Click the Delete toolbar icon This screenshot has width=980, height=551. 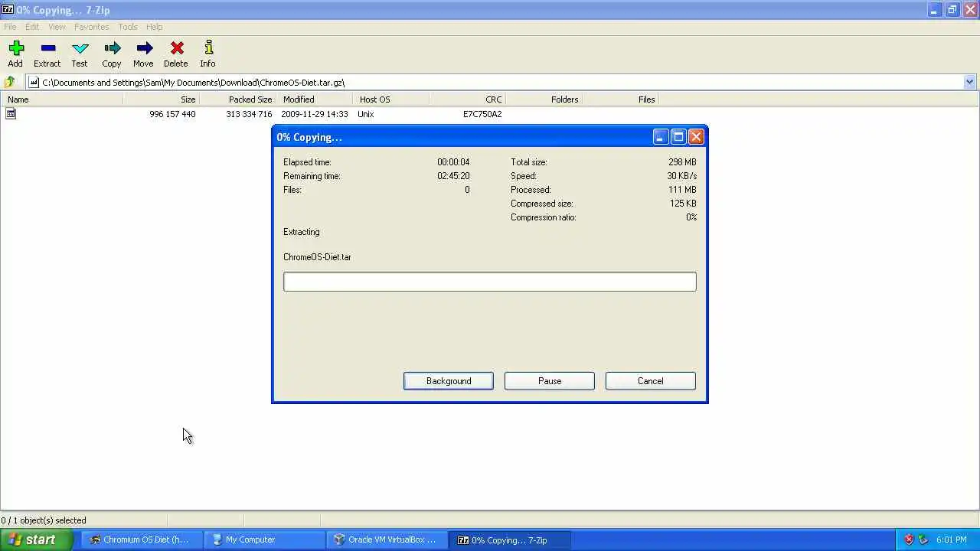click(176, 48)
